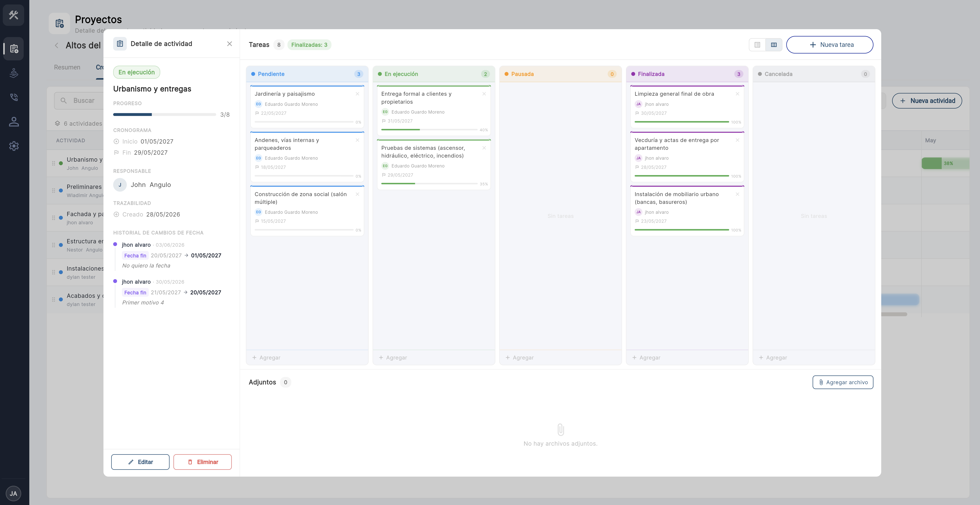Screen dimensions: 980x505
Task: Open the stacked layers sidebar icon
Action: (x=14, y=73)
